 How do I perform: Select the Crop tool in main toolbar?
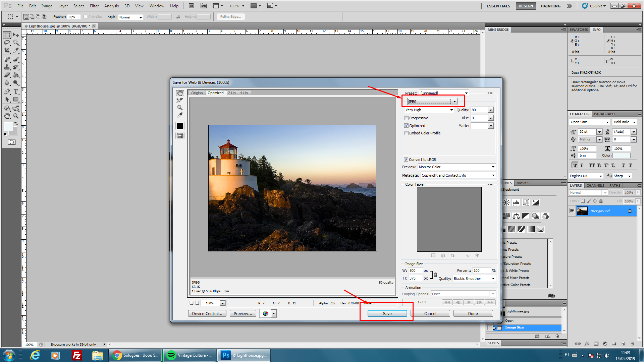point(7,50)
